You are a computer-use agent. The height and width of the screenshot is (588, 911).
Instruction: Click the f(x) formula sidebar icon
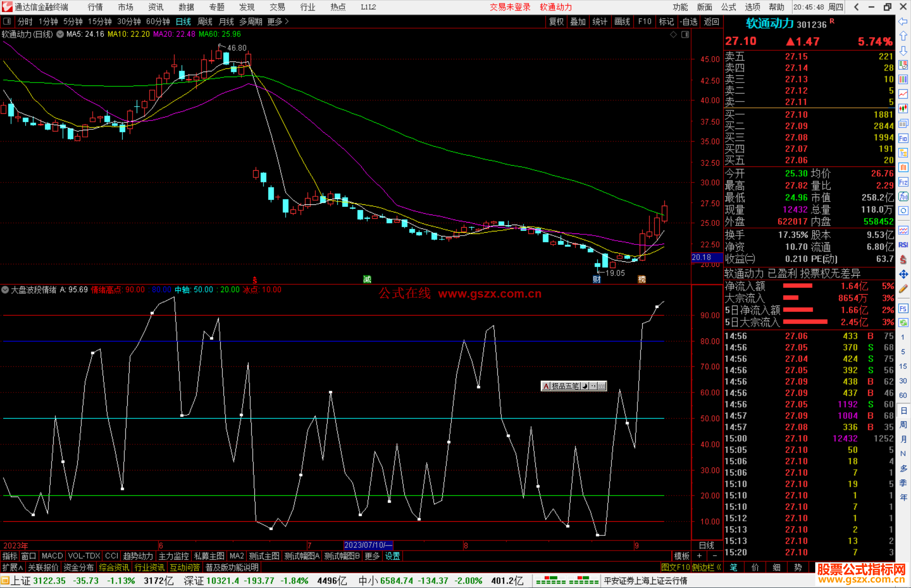click(903, 196)
